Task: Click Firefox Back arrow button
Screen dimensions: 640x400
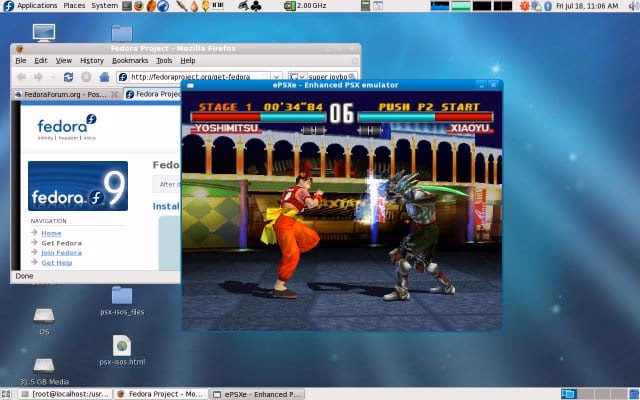Action: pyautogui.click(x=22, y=77)
